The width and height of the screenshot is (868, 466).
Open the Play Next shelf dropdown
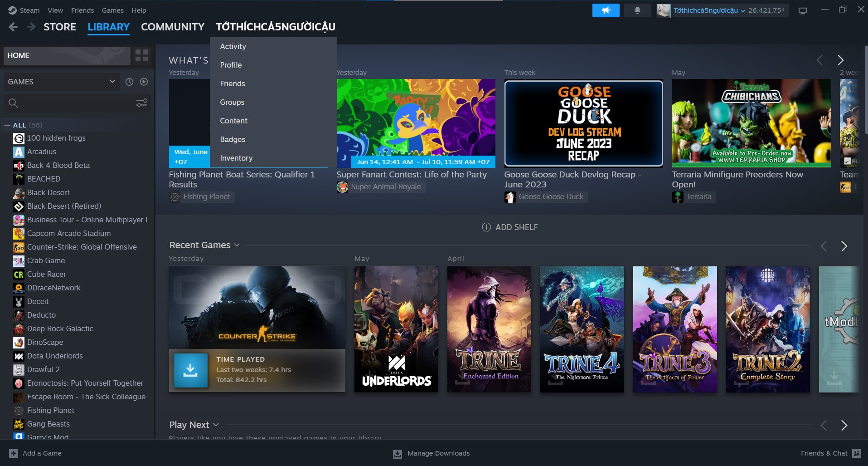point(216,425)
